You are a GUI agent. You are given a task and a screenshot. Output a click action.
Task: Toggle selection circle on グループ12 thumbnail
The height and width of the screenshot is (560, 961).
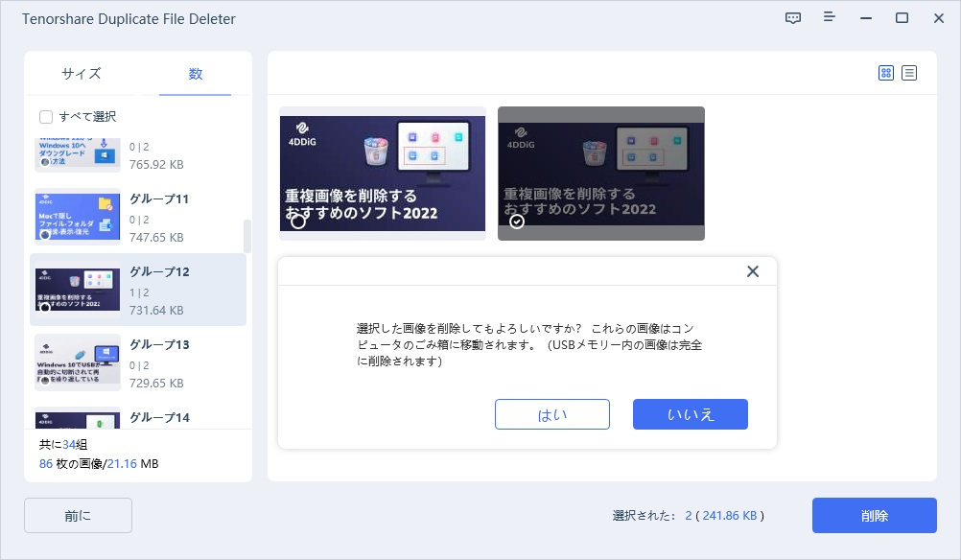(x=44, y=308)
